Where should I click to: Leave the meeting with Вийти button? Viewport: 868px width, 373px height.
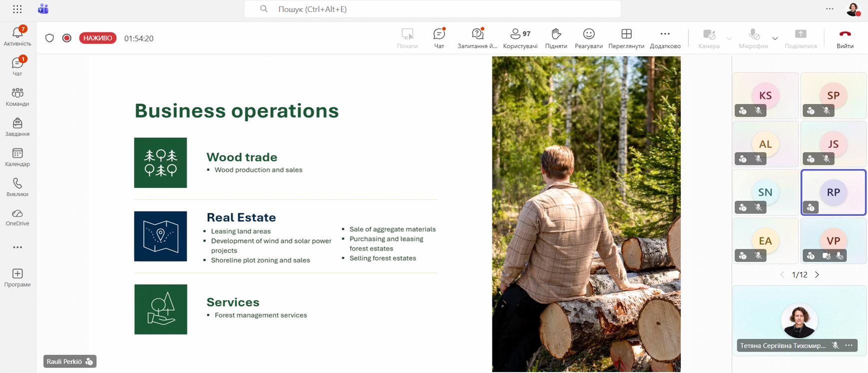tap(845, 37)
